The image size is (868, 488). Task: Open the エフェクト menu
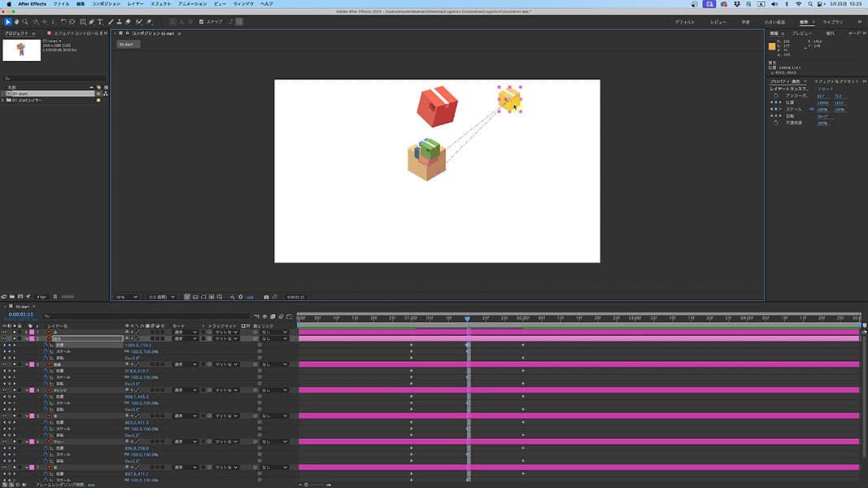160,4
